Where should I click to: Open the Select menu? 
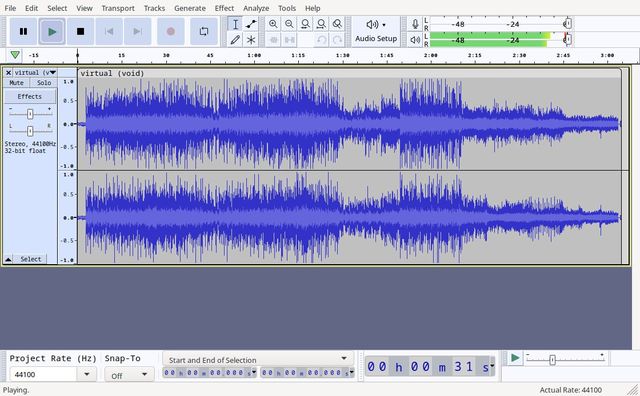pos(57,8)
